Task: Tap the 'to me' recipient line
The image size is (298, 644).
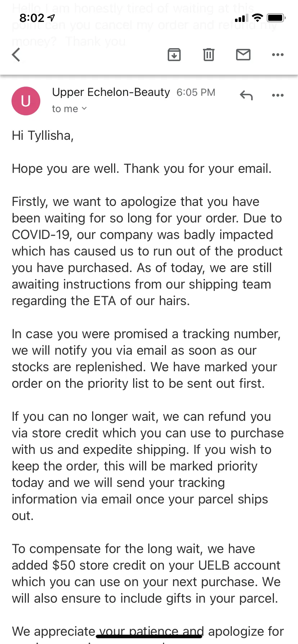Action: tap(69, 109)
